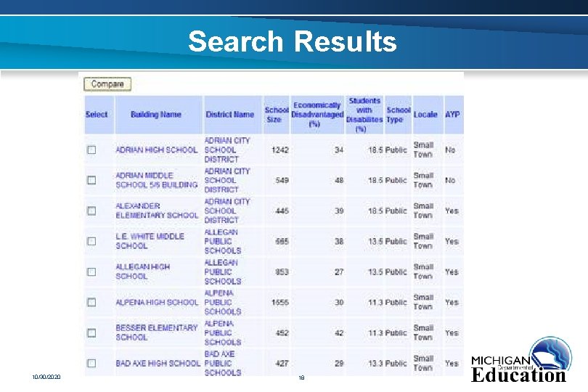Click the School Type column header
Screen dimensions: 588x392
click(399, 115)
